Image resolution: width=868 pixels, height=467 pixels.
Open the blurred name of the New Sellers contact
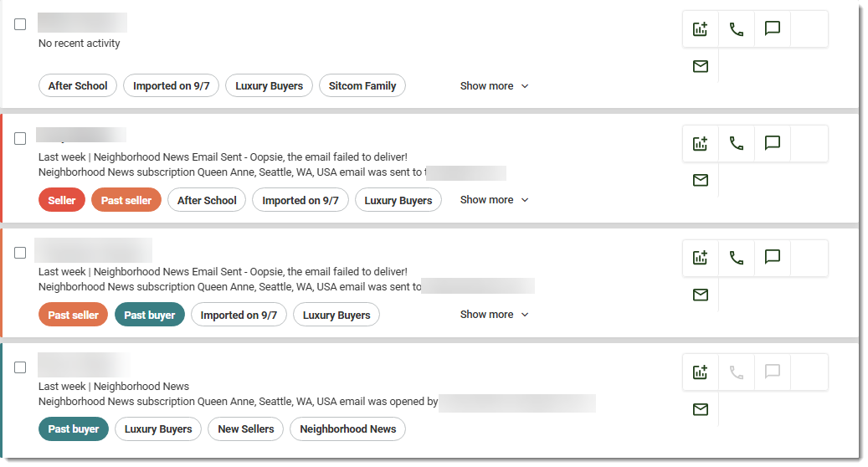click(84, 365)
